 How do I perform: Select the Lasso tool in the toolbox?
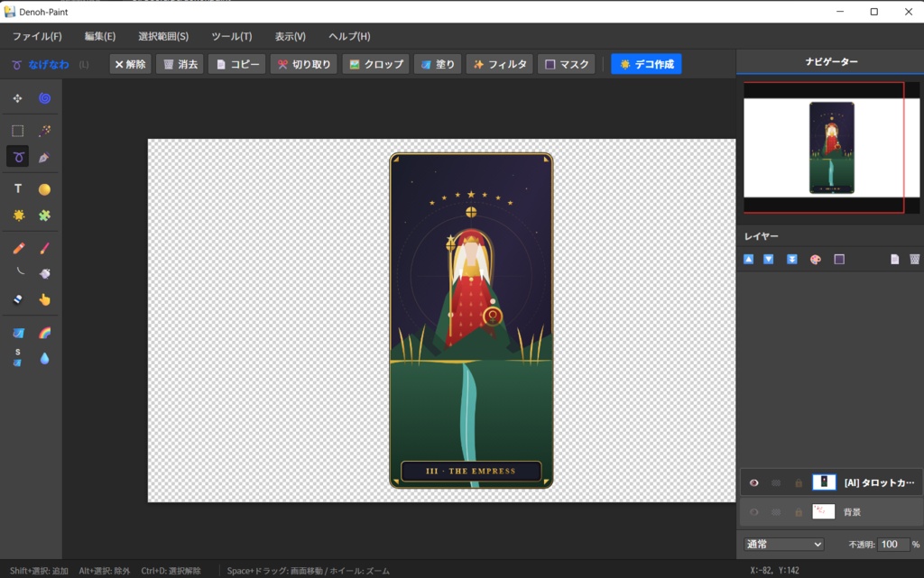(x=18, y=157)
